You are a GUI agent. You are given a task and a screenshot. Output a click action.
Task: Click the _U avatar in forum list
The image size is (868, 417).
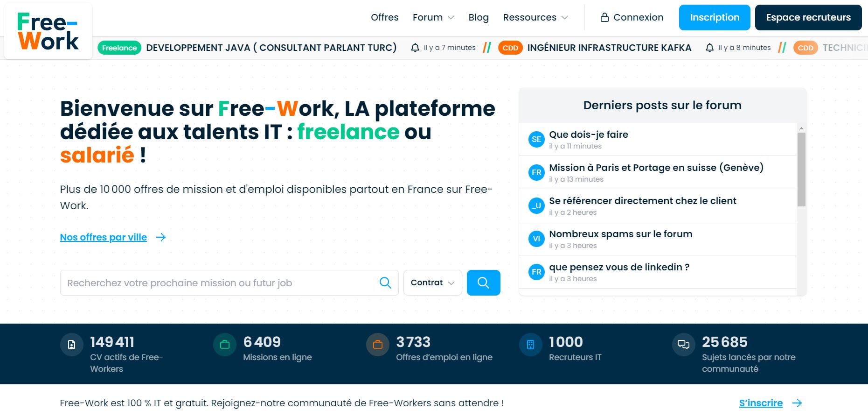click(536, 205)
